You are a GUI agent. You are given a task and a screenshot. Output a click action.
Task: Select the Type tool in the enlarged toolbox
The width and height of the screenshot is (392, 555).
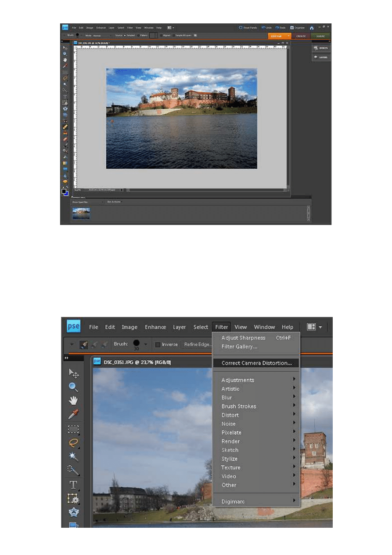pos(73,485)
